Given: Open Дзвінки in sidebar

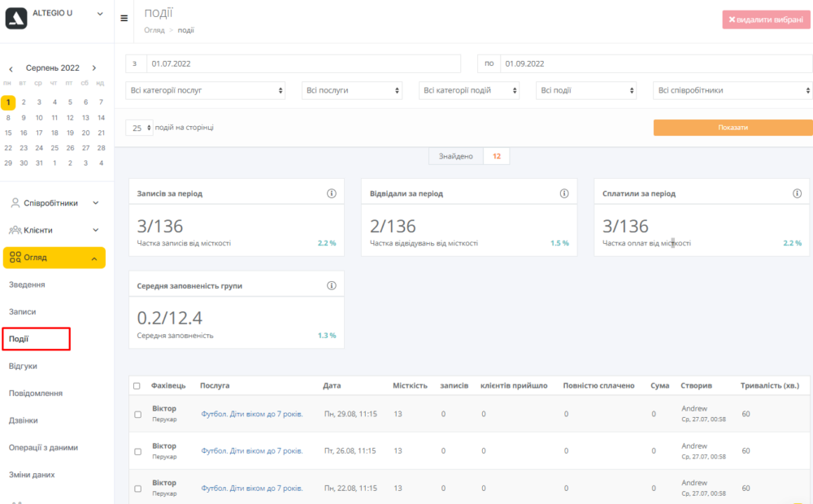Looking at the screenshot, I should (24, 420).
